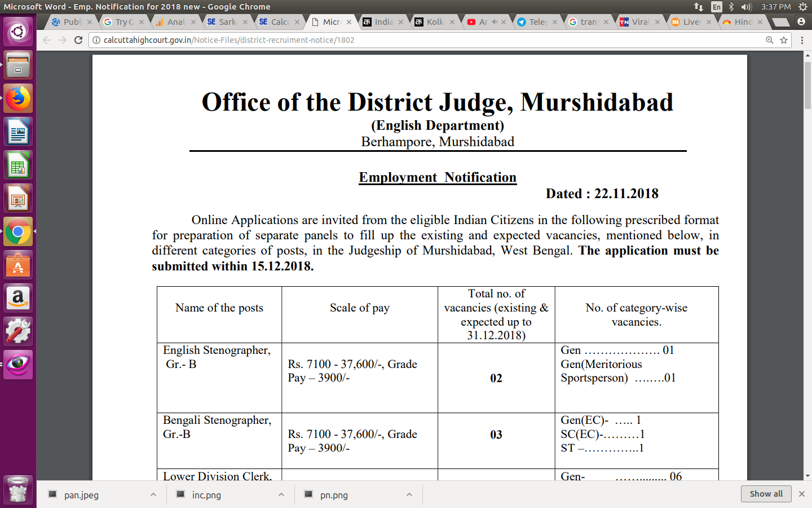Close the Publ tab
812x508 pixels.
[90, 22]
